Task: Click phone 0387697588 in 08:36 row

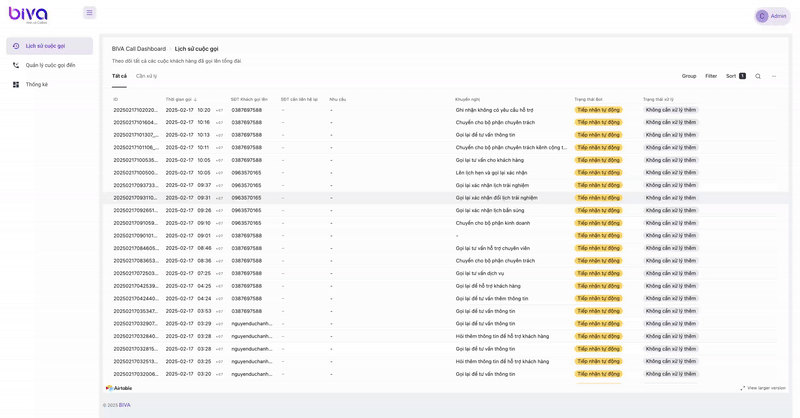Action: click(x=246, y=261)
